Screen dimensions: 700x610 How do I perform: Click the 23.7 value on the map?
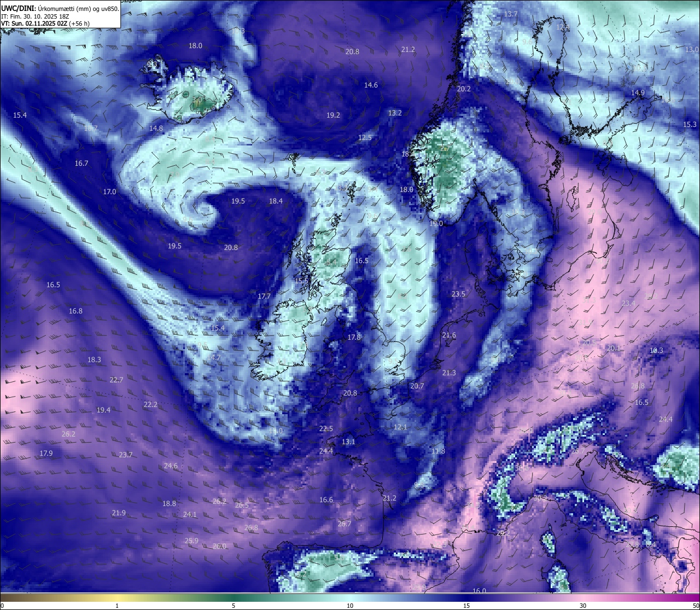(125, 455)
